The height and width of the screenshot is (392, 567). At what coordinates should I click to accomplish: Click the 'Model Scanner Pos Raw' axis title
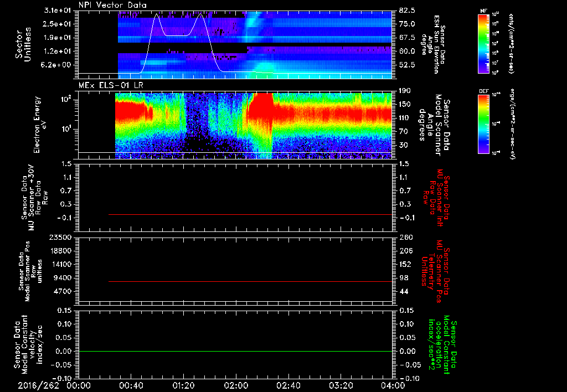30,272
